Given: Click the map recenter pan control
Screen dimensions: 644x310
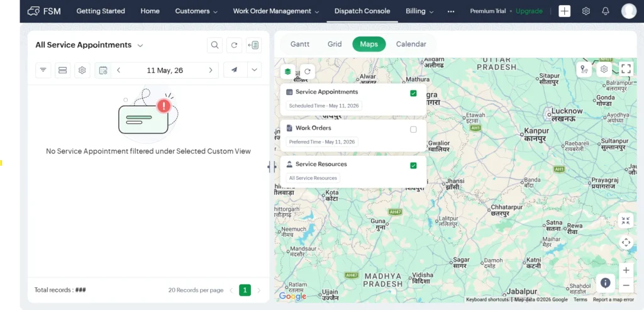Looking at the screenshot, I should pos(626,242).
